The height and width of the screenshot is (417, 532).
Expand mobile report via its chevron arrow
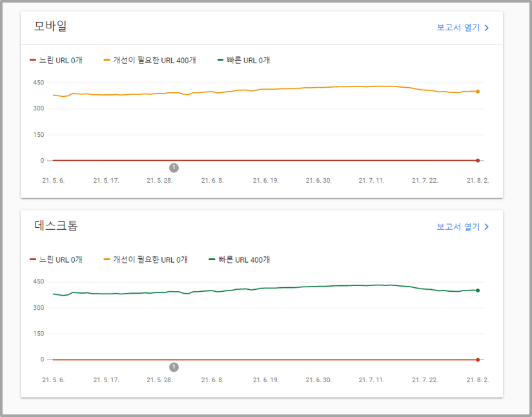click(x=488, y=28)
